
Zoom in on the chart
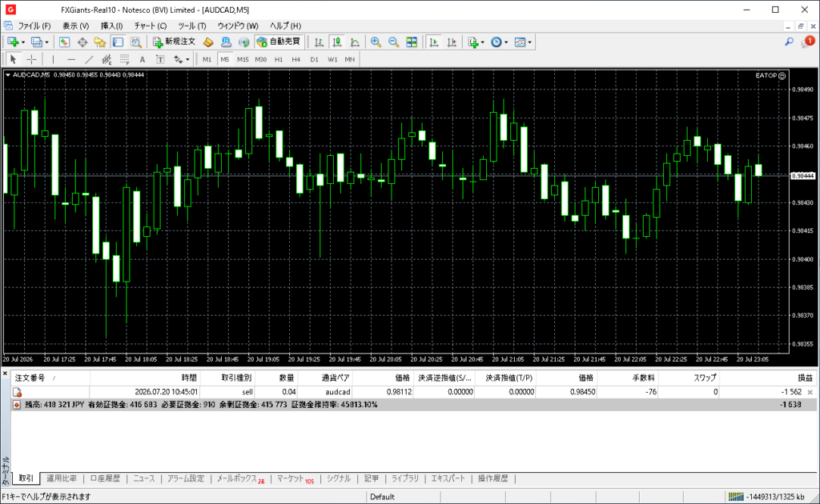click(x=376, y=42)
